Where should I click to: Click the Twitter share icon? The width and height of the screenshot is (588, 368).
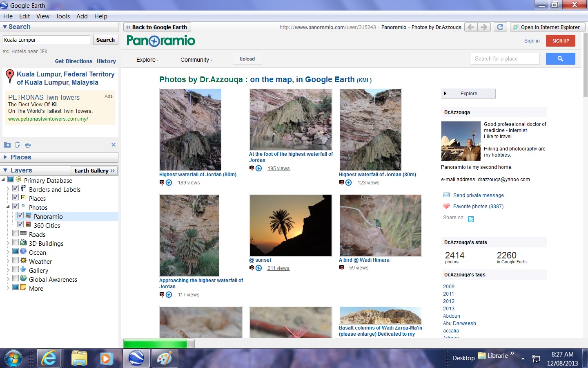pyautogui.click(x=471, y=219)
